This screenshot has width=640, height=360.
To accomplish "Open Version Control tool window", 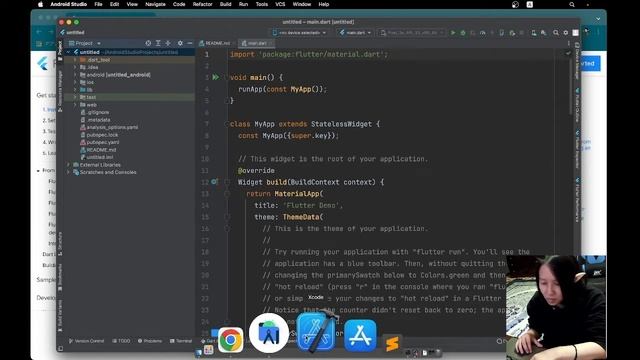I will tap(86, 341).
